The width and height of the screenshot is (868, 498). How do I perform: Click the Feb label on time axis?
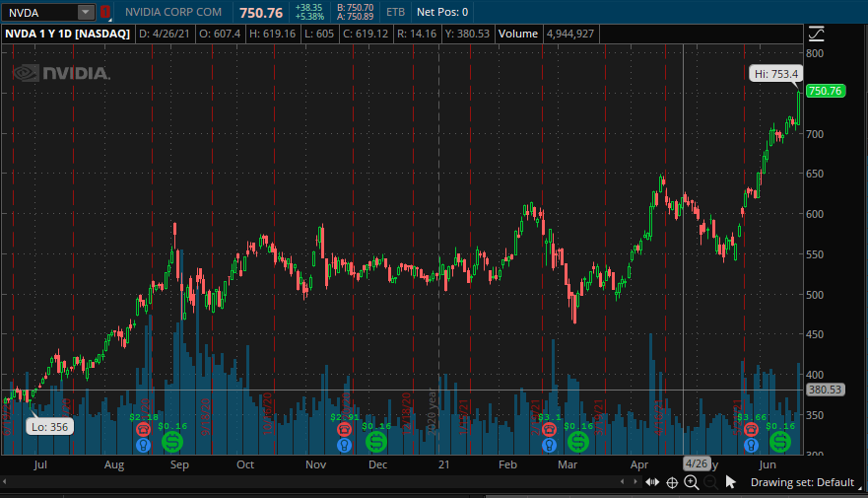(507, 464)
